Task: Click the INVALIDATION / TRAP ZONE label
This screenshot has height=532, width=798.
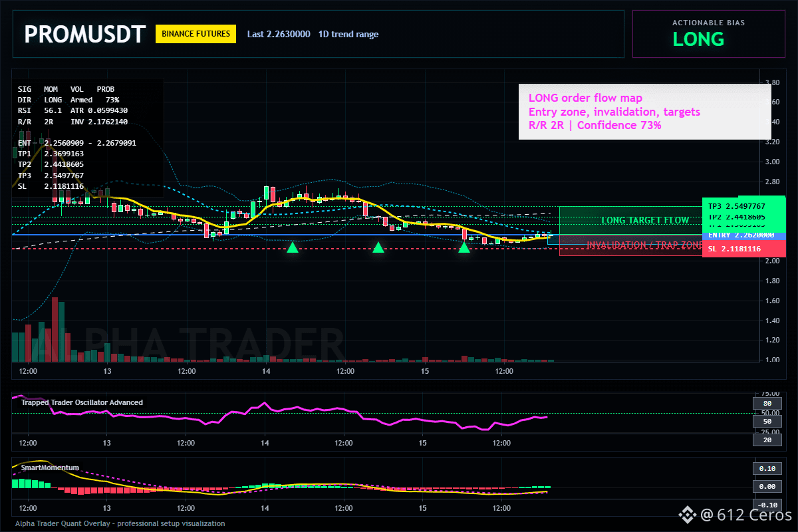Action: click(644, 245)
